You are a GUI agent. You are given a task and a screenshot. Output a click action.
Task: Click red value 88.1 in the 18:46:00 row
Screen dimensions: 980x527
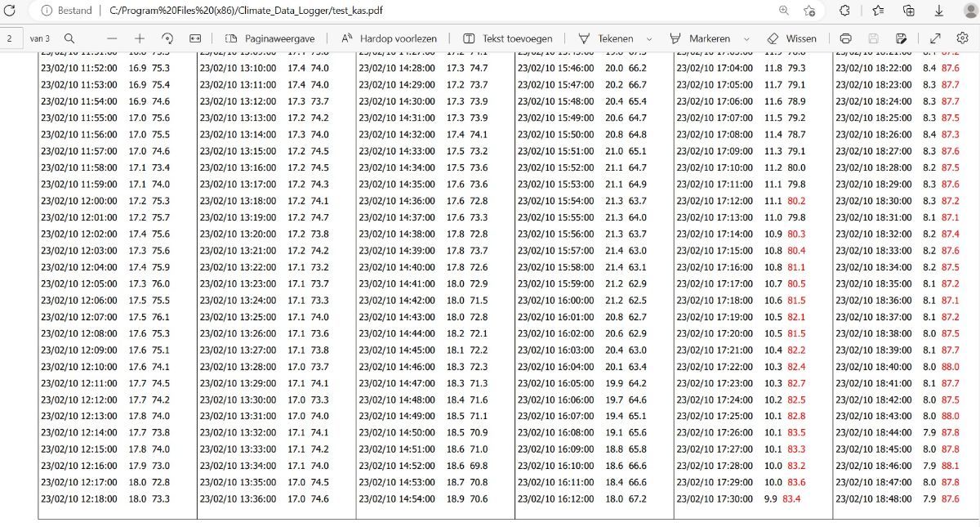click(951, 466)
